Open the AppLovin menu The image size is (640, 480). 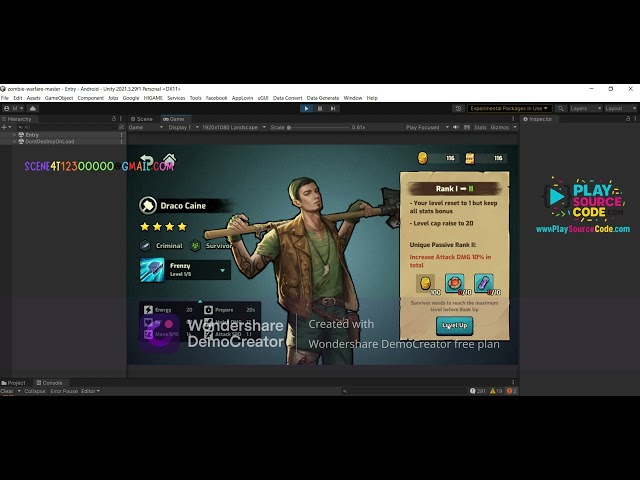(242, 98)
